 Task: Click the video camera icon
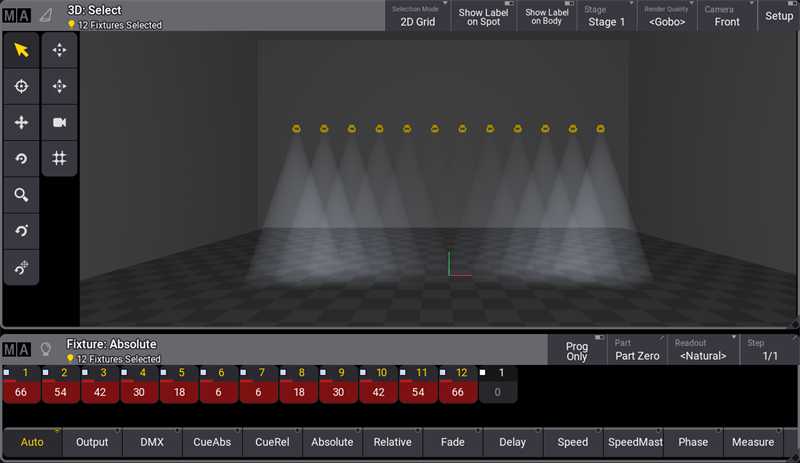click(x=59, y=123)
